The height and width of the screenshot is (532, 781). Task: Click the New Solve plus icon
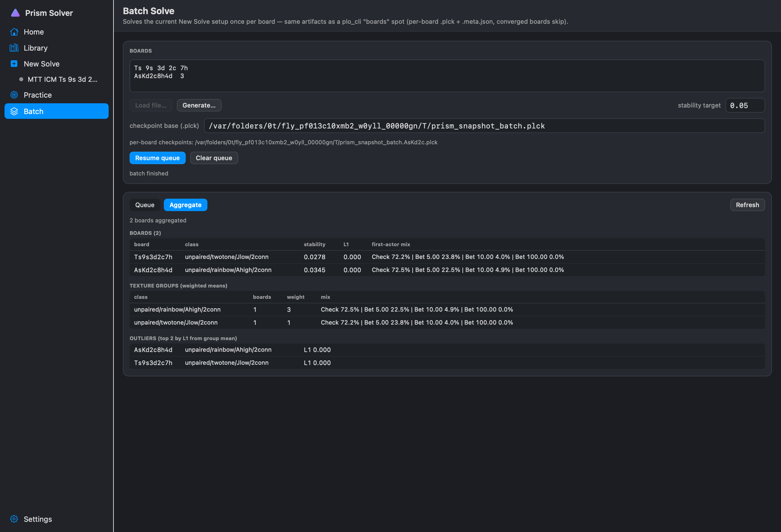coord(14,64)
